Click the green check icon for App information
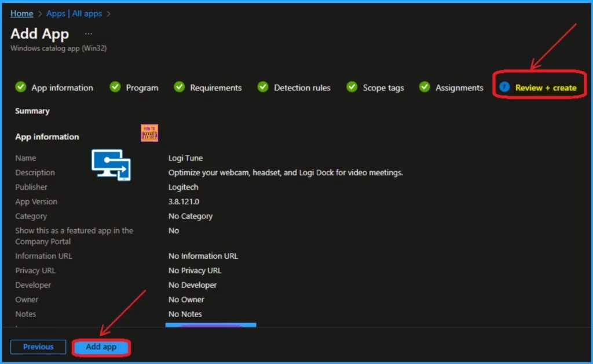Screen dimensions: 593x364 click(21, 87)
